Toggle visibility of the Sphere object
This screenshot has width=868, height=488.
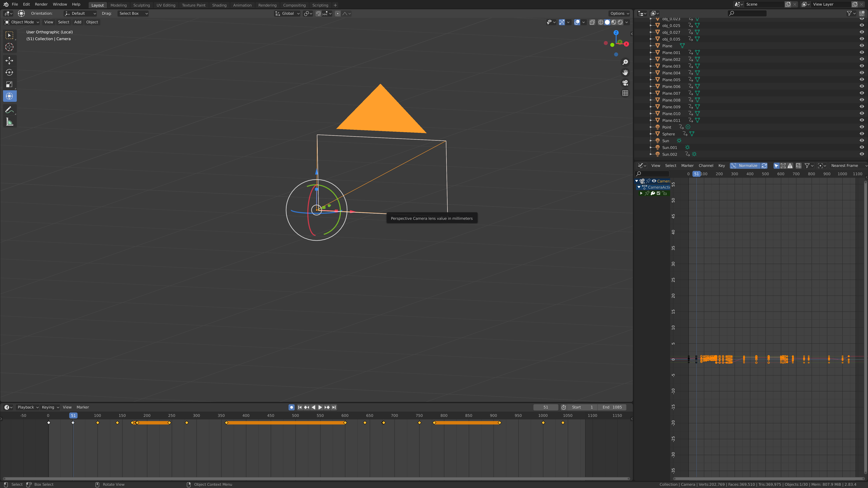coord(862,134)
